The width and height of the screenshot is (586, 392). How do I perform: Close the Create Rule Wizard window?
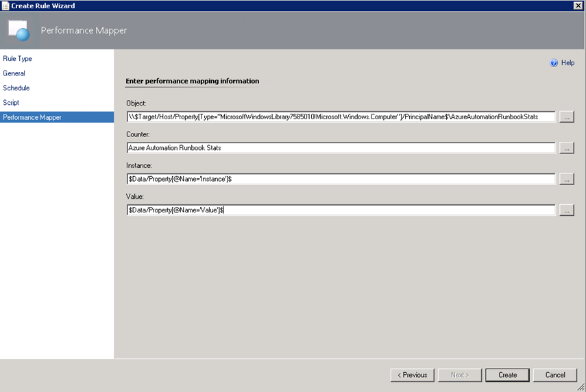coord(578,5)
